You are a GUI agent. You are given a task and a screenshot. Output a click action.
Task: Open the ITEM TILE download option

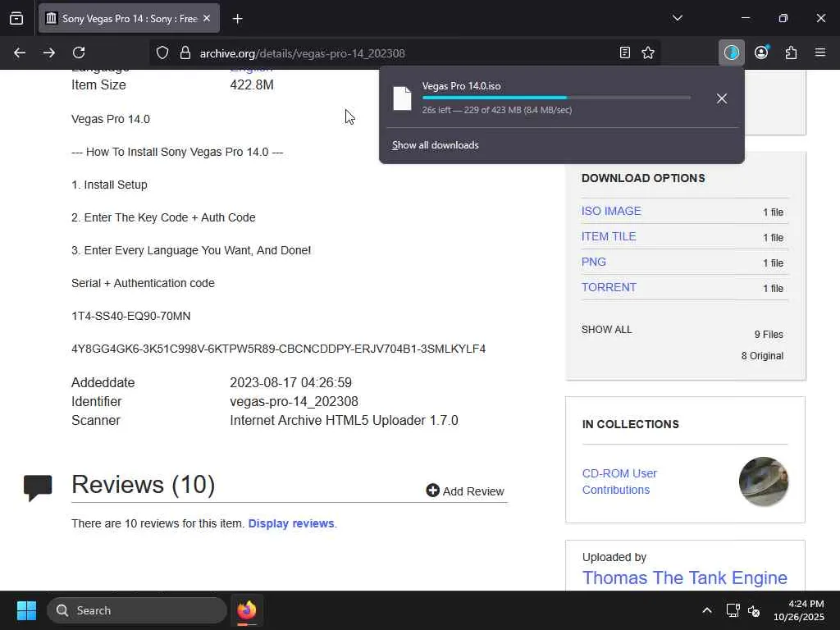[x=609, y=236]
